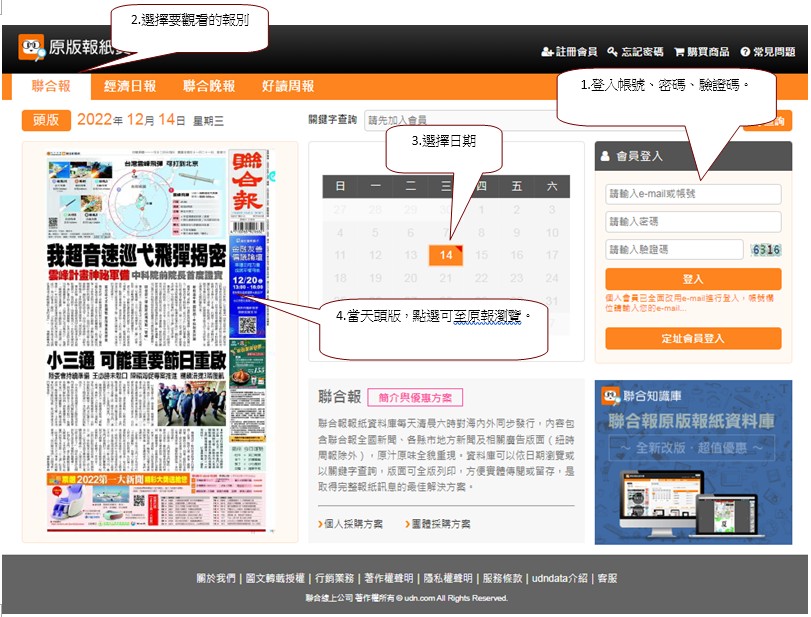Click the 會員登入 user icon
Viewport: 811px width, 617px height.
(605, 156)
